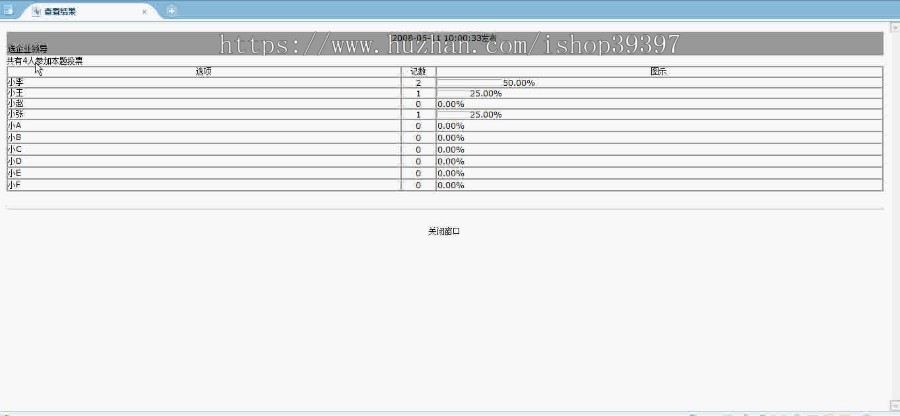Open a new tab with plus button
This screenshot has height=416, width=900.
(171, 10)
